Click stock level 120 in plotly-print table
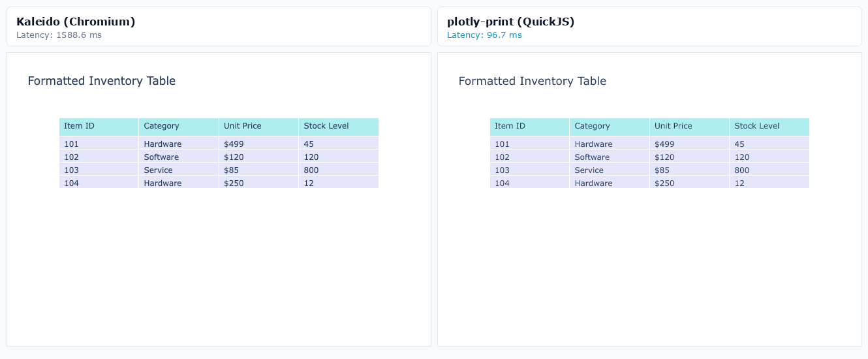 (x=769, y=156)
